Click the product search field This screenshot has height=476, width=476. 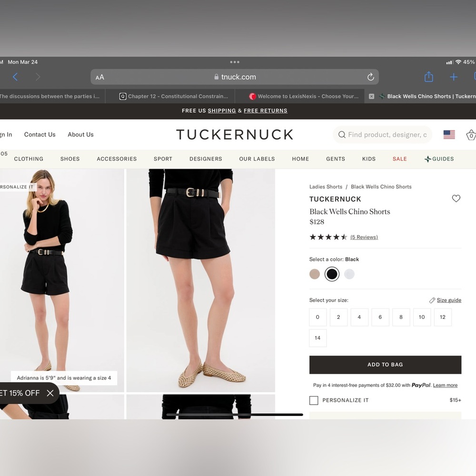(383, 135)
